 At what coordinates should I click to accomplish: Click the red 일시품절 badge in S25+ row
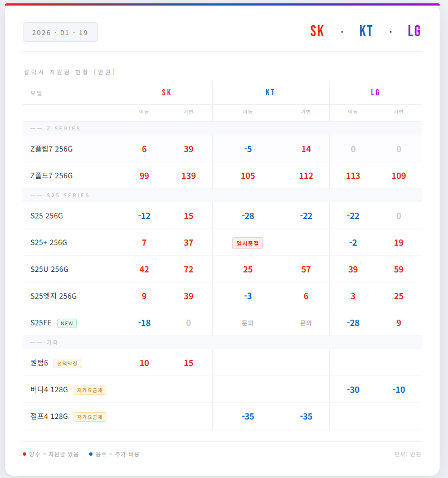247,243
